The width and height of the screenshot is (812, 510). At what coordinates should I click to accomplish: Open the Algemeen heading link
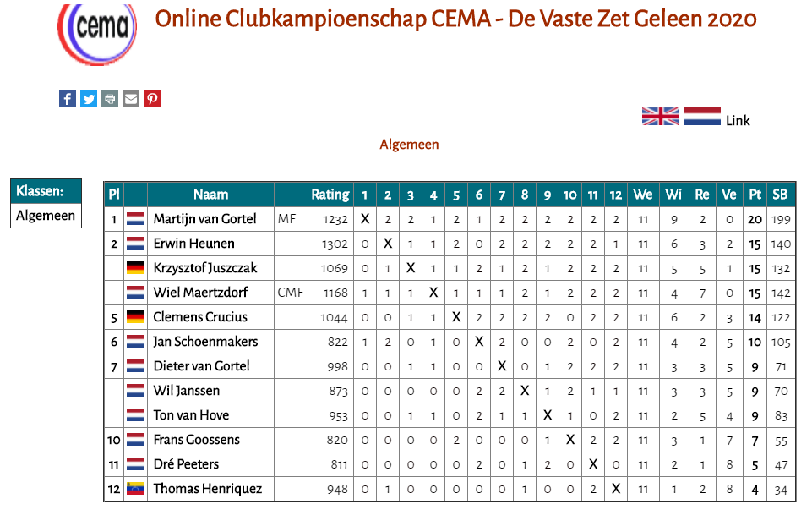[x=409, y=144]
